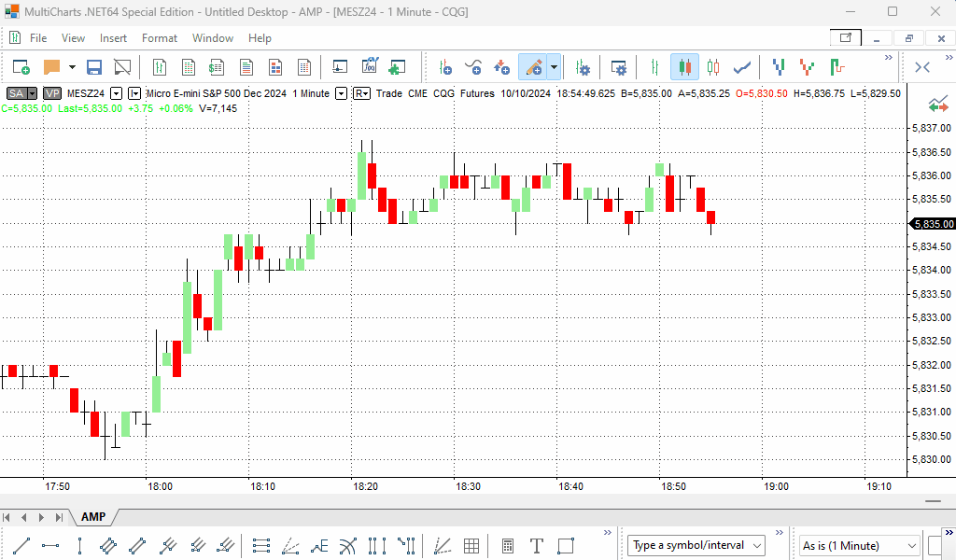
Task: Open the Format Window settings icon
Action: click(618, 67)
